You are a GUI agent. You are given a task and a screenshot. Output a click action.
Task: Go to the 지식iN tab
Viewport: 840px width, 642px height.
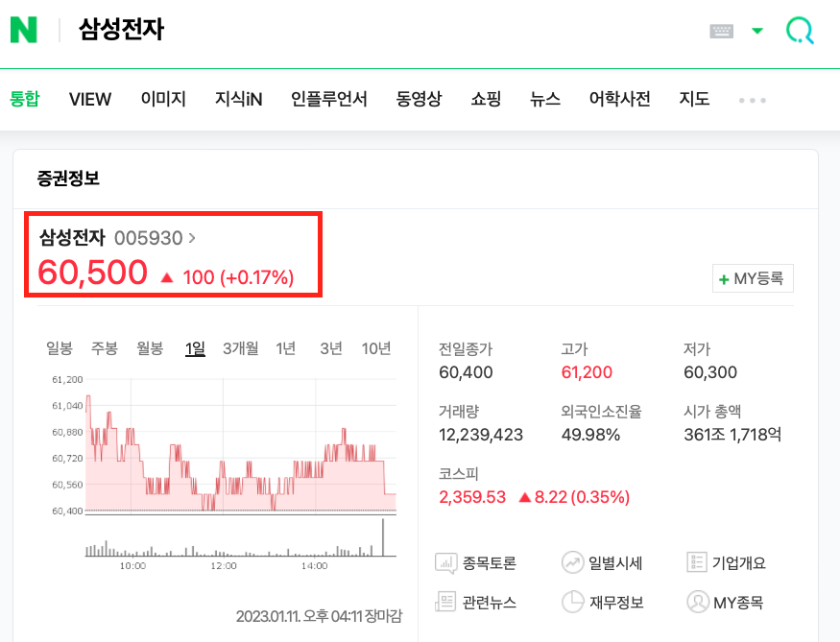click(x=238, y=99)
